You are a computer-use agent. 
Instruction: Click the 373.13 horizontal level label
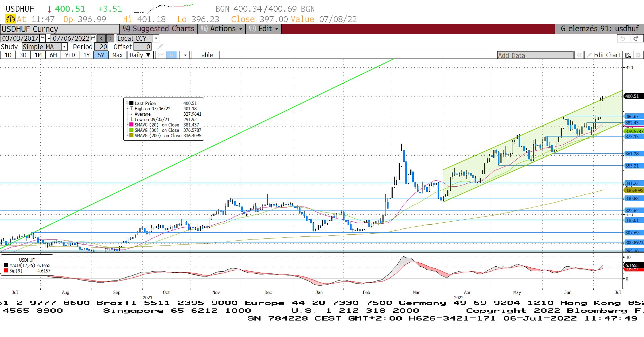click(x=633, y=137)
